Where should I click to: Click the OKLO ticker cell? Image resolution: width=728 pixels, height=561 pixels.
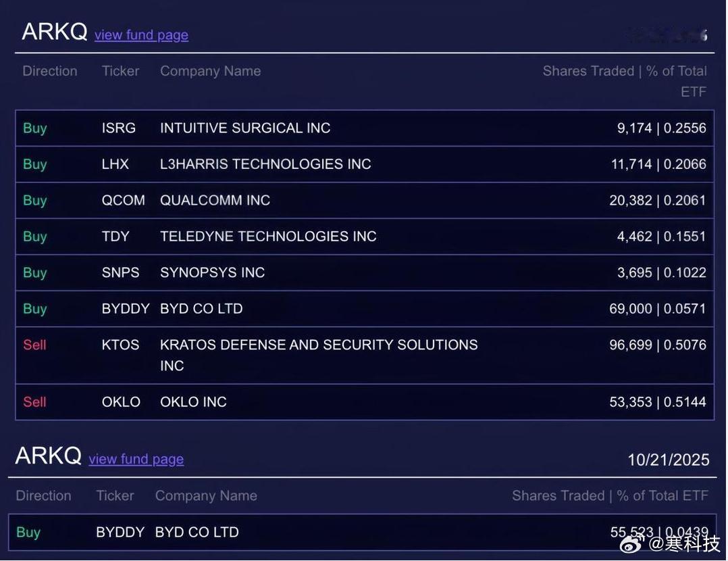coord(121,402)
